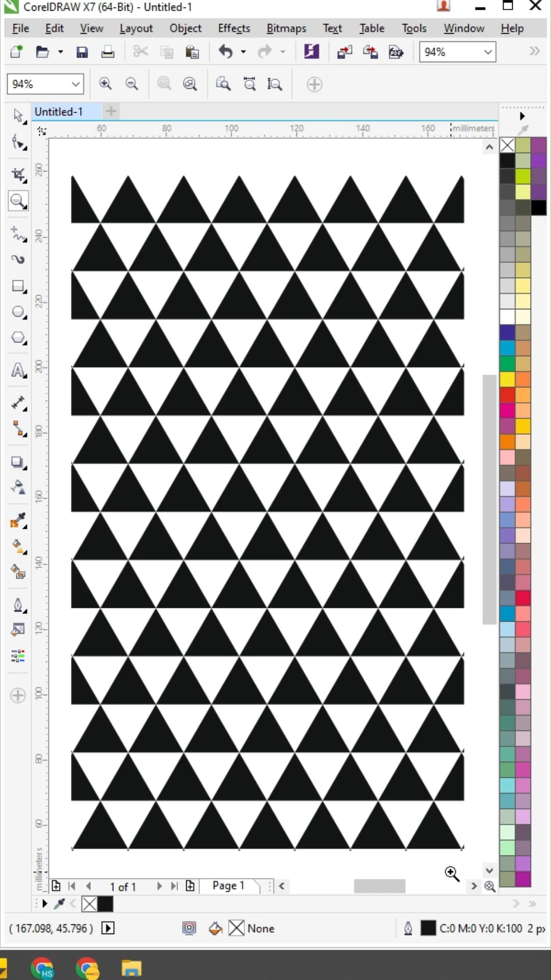Viewport: 551px width, 980px height.
Task: Click the new document plus tab button
Action: pyautogui.click(x=111, y=111)
